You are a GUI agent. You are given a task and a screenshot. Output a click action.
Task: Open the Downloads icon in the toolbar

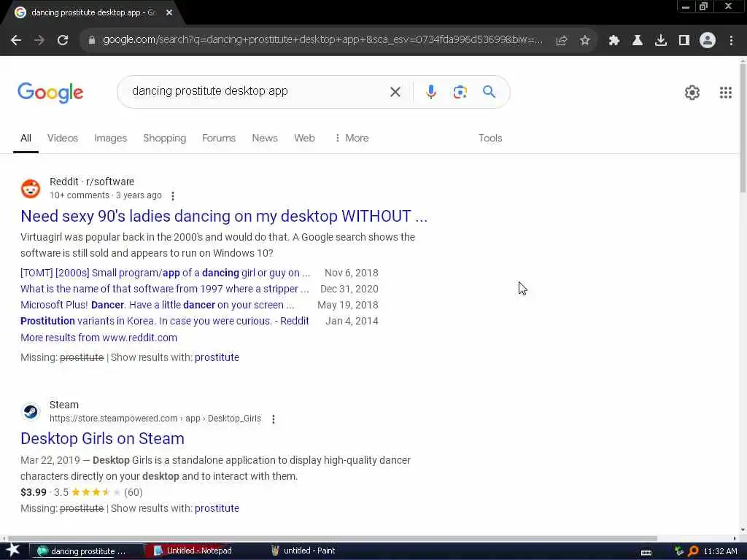(661, 41)
